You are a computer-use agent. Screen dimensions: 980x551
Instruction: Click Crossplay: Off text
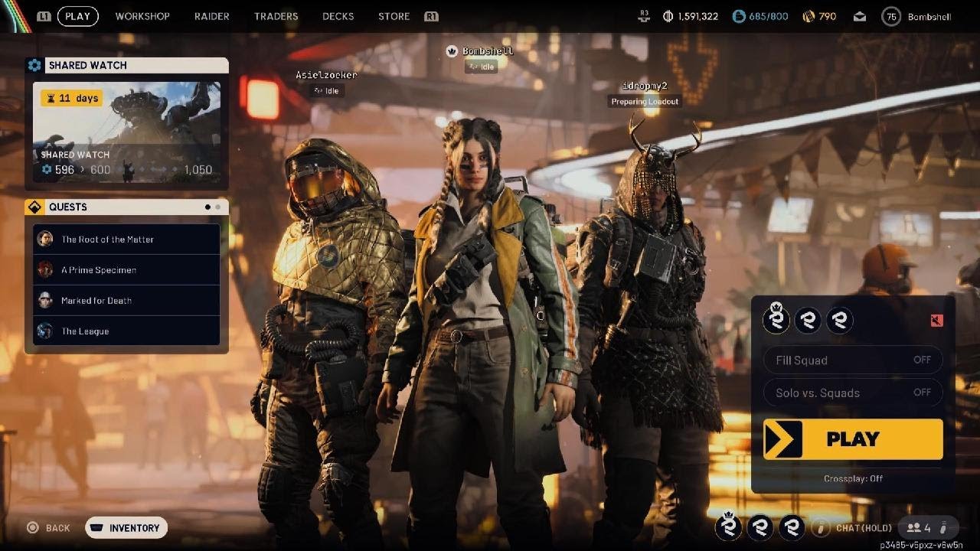point(853,478)
